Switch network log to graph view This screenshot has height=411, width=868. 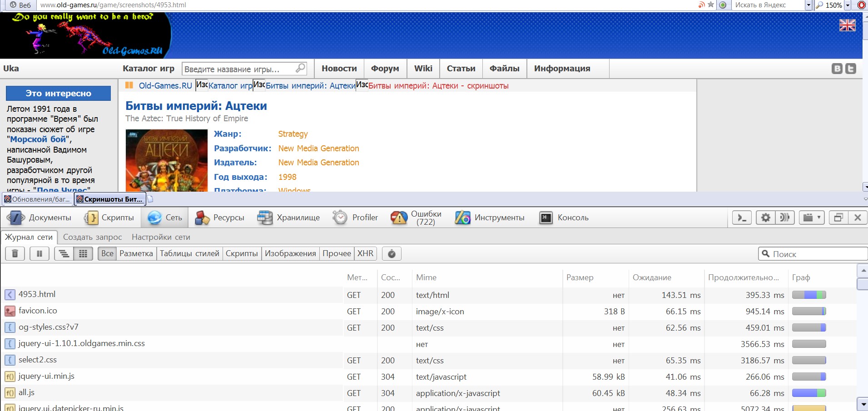click(x=64, y=253)
